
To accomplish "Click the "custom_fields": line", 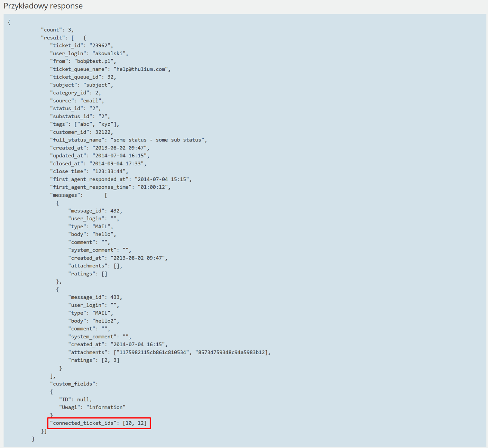I will 74,384.
